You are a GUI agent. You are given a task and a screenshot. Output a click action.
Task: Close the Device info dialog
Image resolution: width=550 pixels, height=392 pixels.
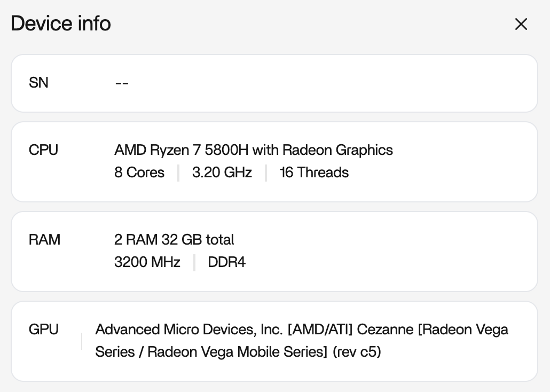pos(521,24)
